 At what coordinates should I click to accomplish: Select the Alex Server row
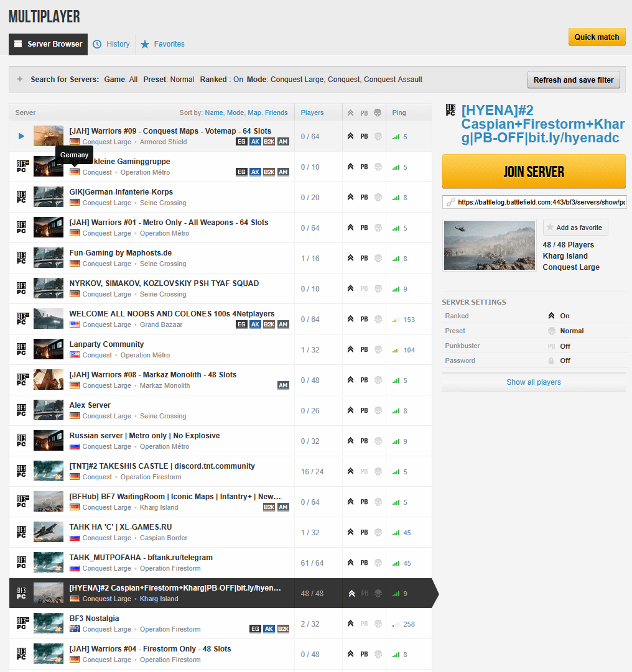(220, 410)
